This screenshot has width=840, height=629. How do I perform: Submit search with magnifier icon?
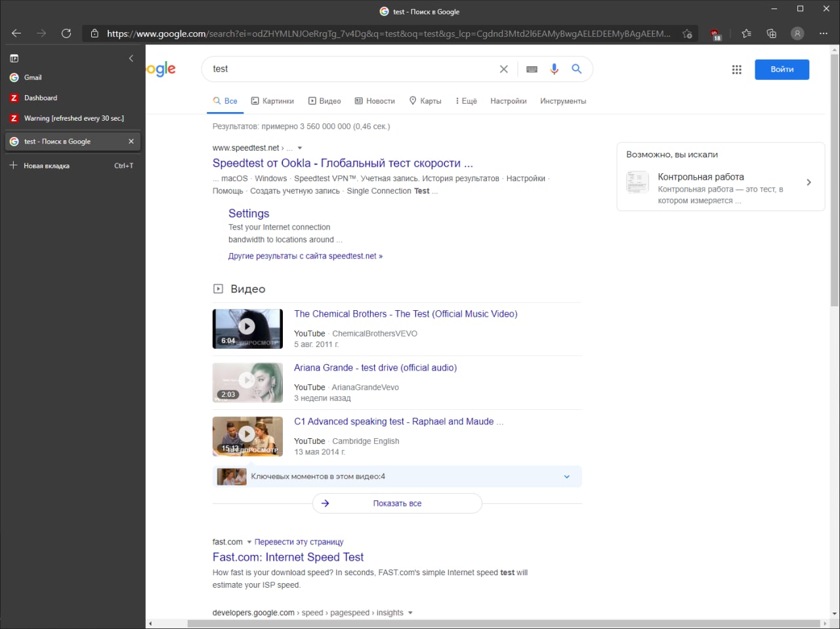(x=577, y=69)
